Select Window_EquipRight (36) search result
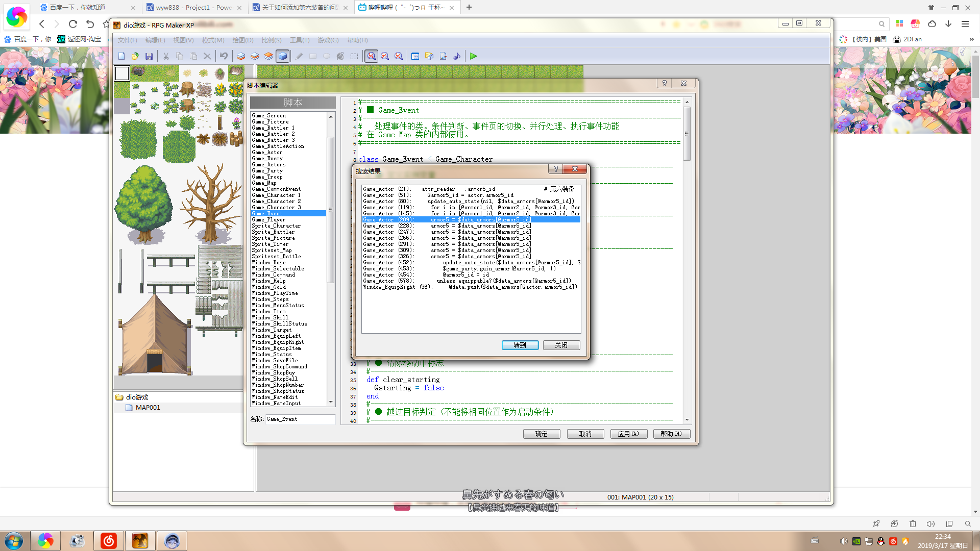The width and height of the screenshot is (980, 551). pos(471,287)
